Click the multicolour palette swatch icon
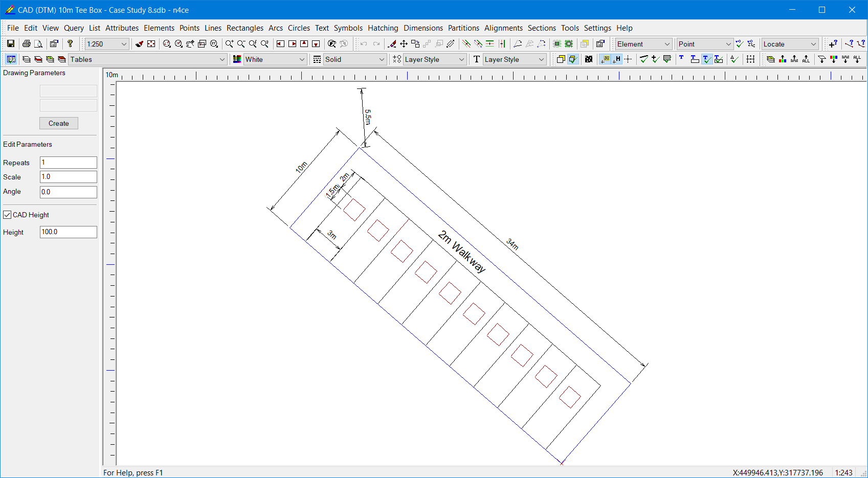868x478 pixels. tap(237, 59)
